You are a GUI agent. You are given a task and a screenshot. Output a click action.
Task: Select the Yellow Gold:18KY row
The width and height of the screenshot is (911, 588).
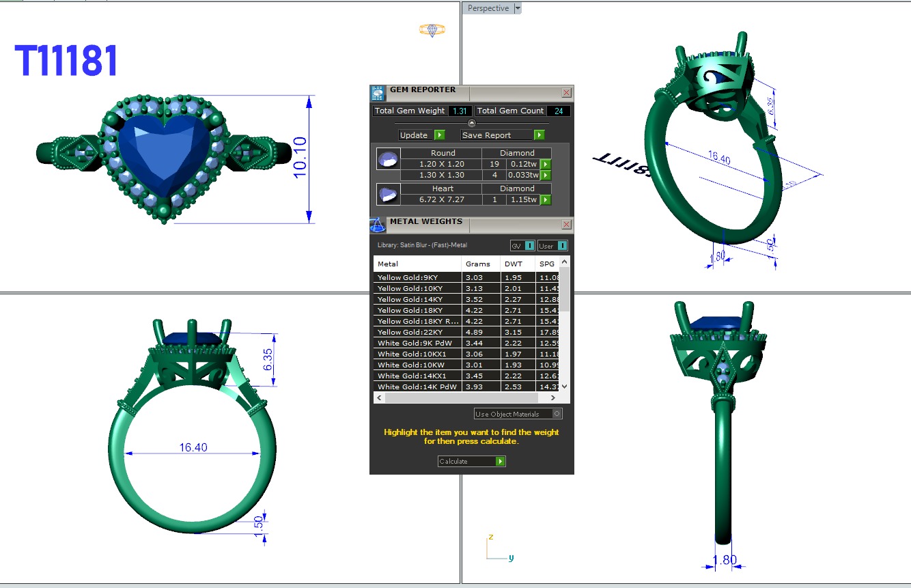[x=417, y=310]
